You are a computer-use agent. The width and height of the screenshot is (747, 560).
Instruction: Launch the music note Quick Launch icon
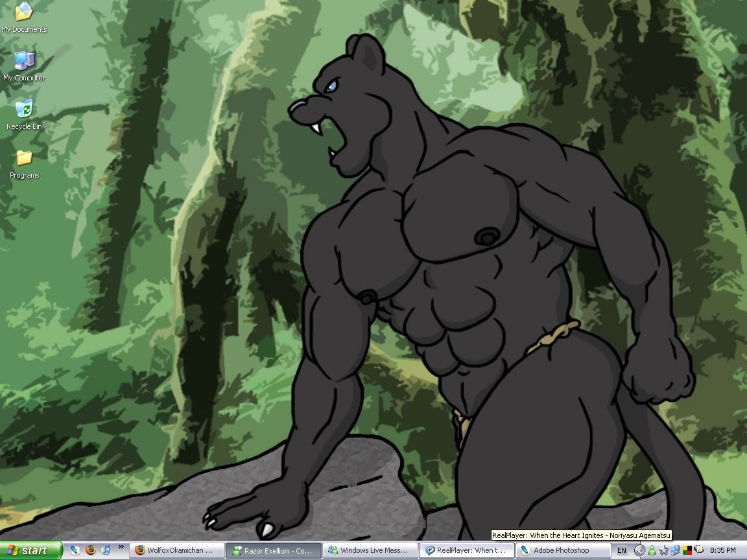(x=106, y=550)
